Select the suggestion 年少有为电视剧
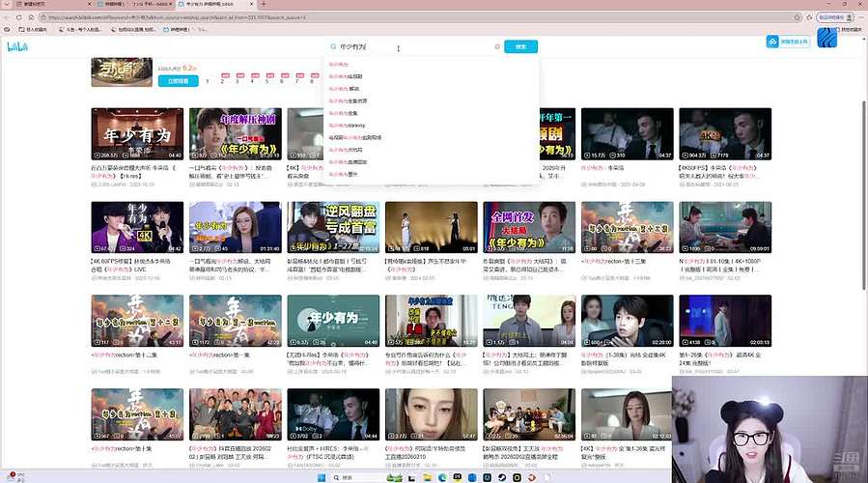The image size is (868, 483). [x=346, y=76]
